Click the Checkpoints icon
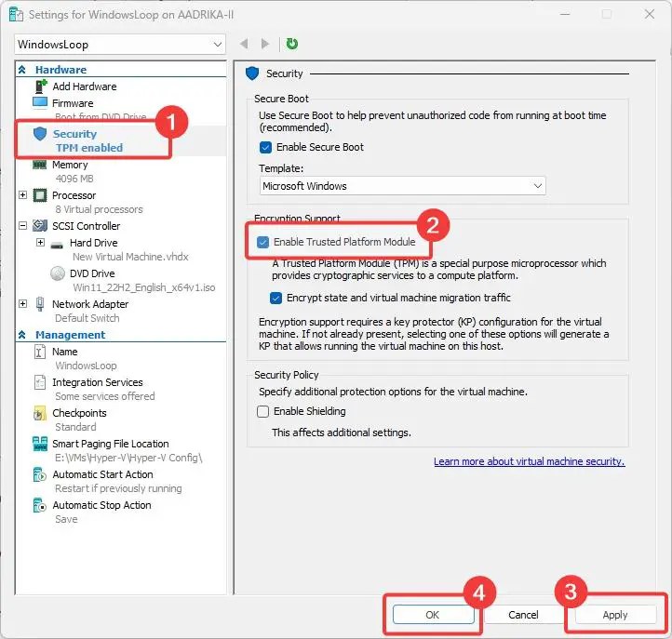The image size is (672, 639). click(39, 413)
